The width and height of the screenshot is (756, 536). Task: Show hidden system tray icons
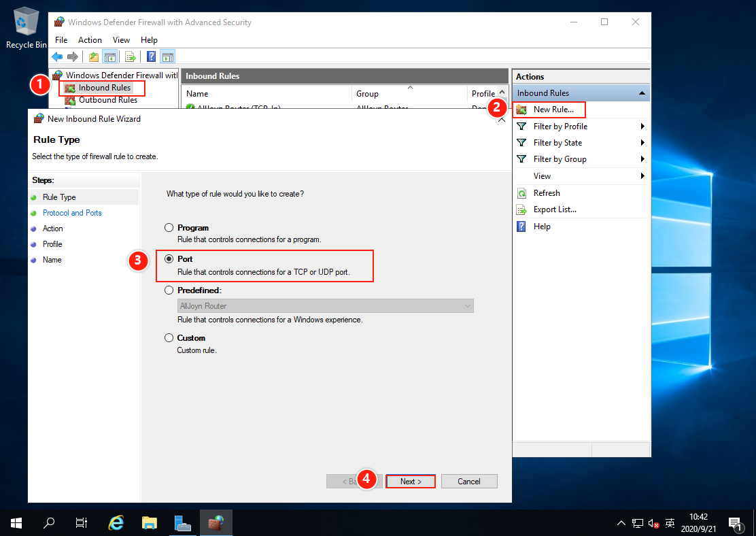coord(621,523)
